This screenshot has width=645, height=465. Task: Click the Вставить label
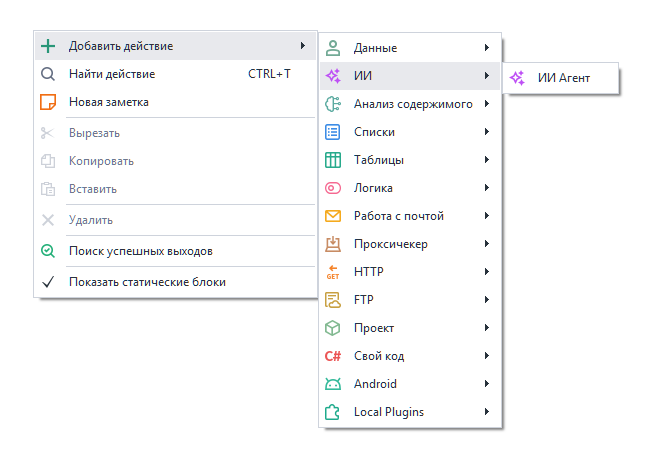[93, 189]
